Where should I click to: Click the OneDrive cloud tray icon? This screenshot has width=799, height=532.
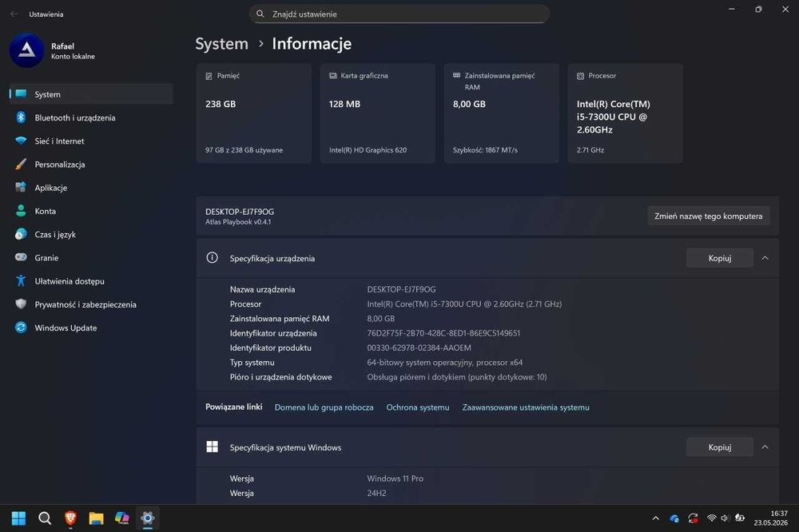[x=674, y=518]
